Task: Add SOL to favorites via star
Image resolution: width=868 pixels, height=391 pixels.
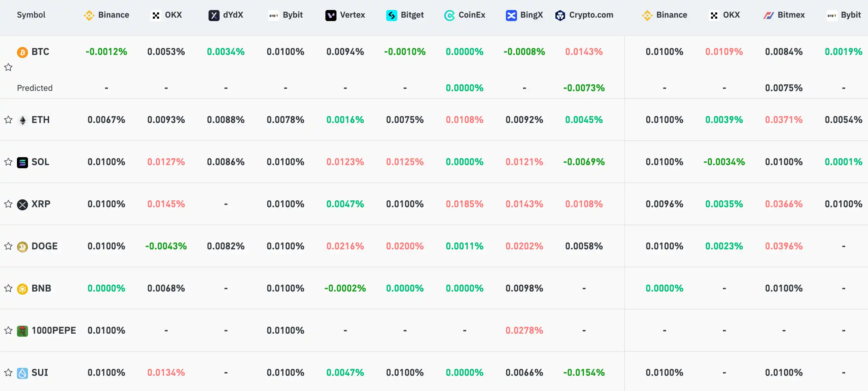Action: (x=8, y=162)
